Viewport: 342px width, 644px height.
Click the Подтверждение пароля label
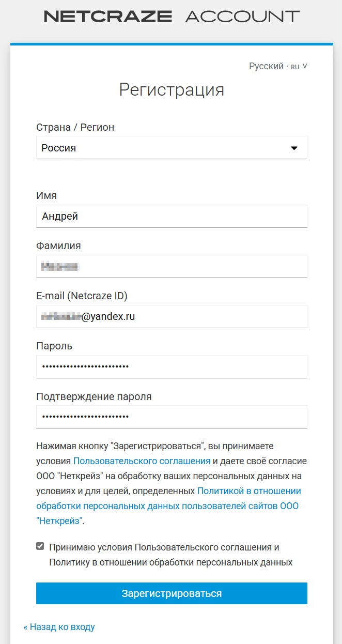94,396
